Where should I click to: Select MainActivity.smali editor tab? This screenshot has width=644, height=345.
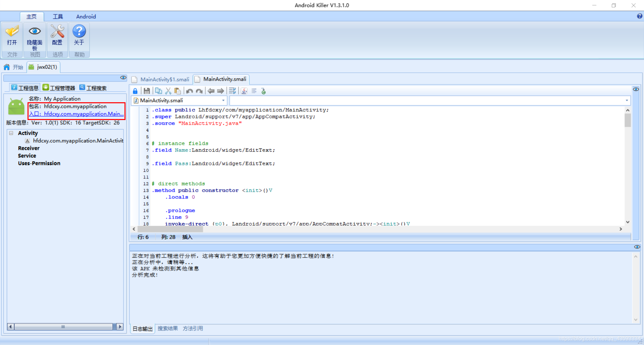pyautogui.click(x=221, y=79)
